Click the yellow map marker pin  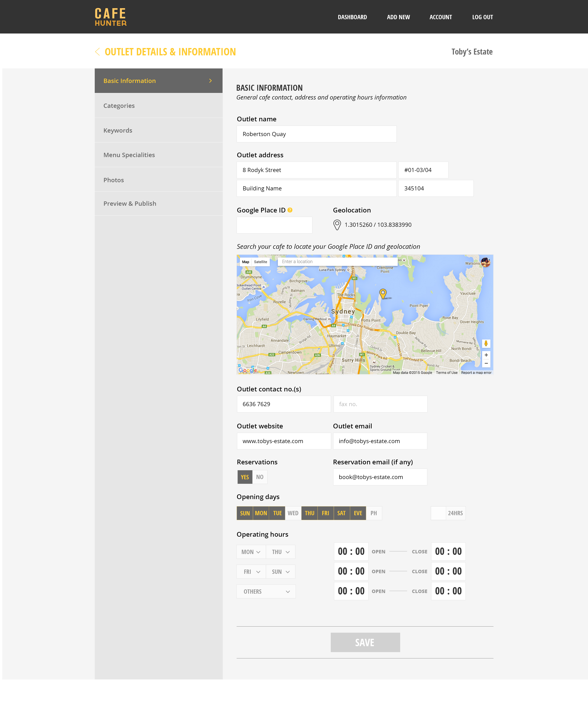click(x=383, y=293)
